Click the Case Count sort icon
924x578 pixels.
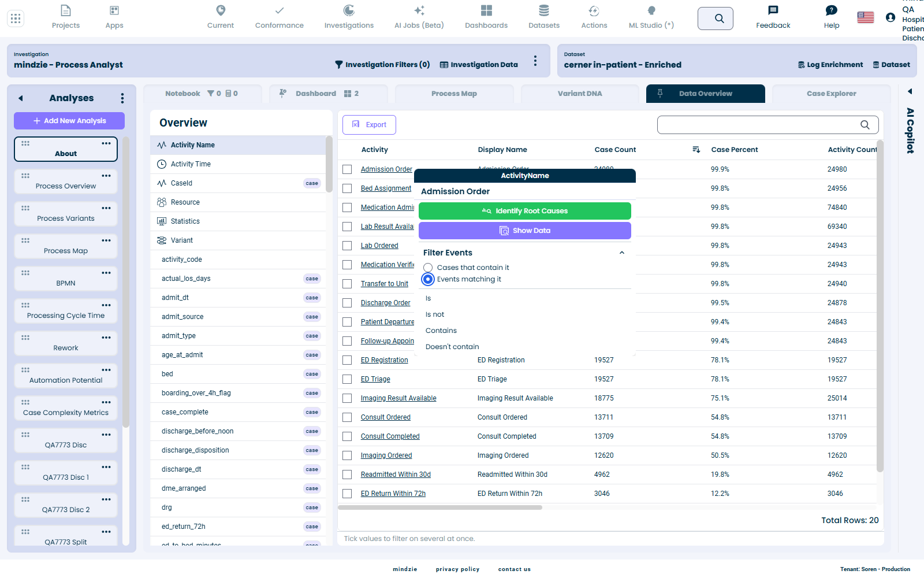click(x=696, y=150)
